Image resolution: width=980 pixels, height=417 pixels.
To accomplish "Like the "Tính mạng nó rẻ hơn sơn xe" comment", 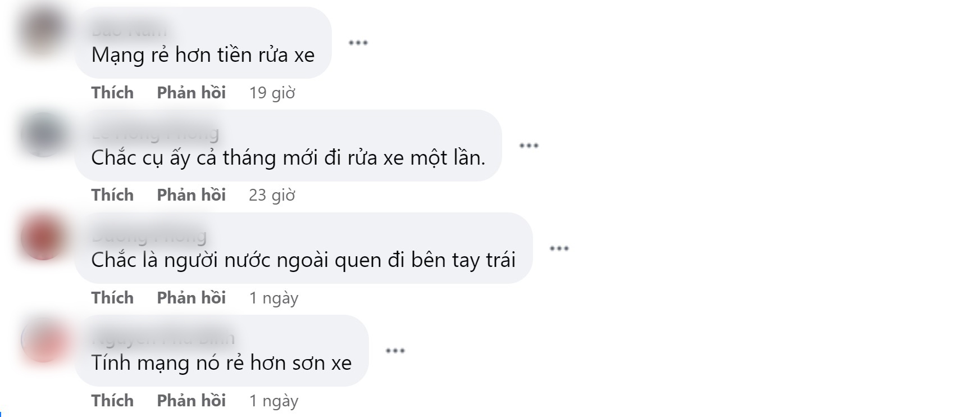I will pos(112,401).
